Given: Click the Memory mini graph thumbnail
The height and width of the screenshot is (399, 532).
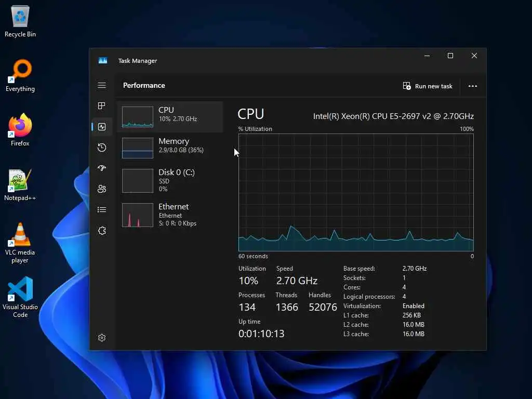Looking at the screenshot, I should [137, 148].
